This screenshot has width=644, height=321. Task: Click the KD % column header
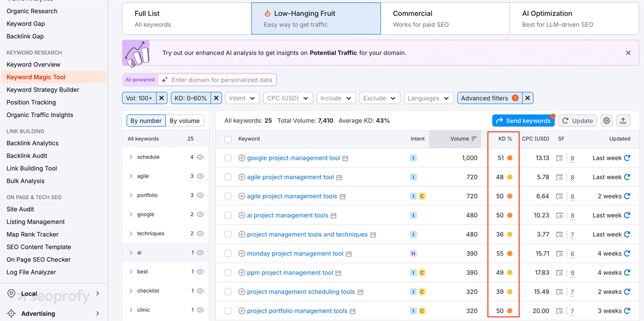click(x=505, y=139)
